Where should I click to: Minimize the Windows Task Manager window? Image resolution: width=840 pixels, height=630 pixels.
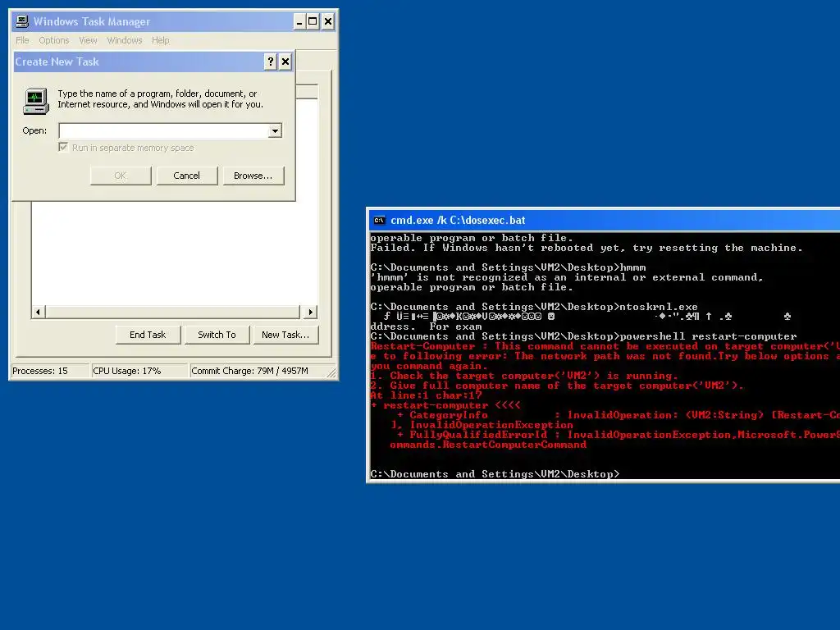tap(299, 21)
